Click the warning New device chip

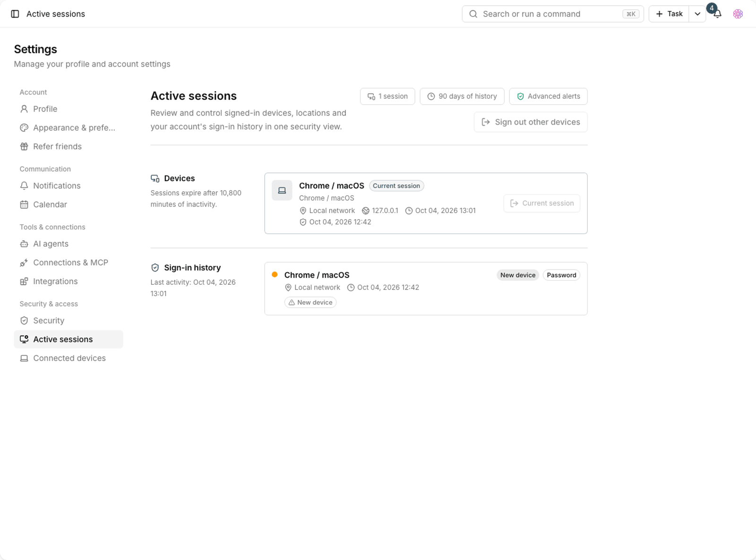[310, 303]
